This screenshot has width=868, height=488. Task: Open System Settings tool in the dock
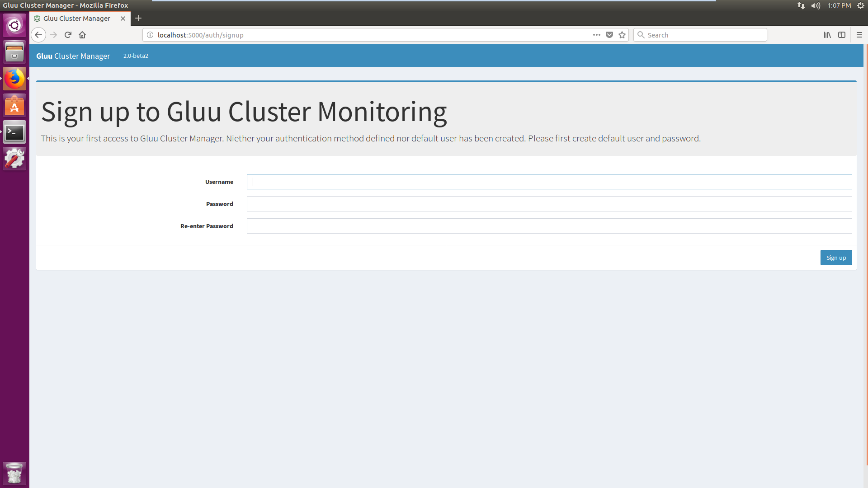(x=14, y=159)
